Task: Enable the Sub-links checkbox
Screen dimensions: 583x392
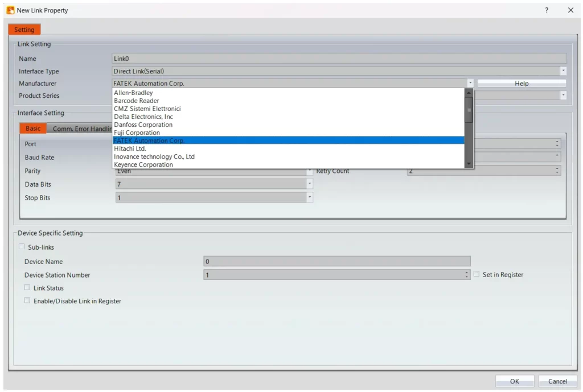Action: tap(22, 247)
